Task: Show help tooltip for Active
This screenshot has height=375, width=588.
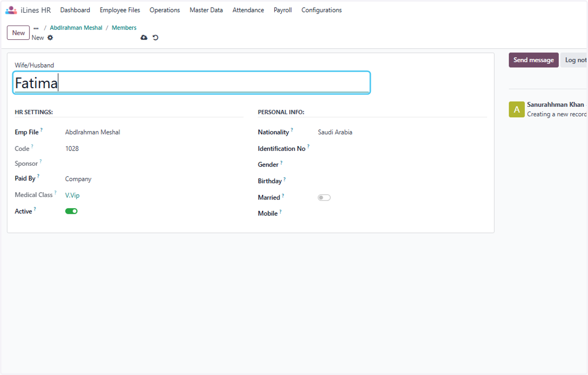Action: coord(35,209)
